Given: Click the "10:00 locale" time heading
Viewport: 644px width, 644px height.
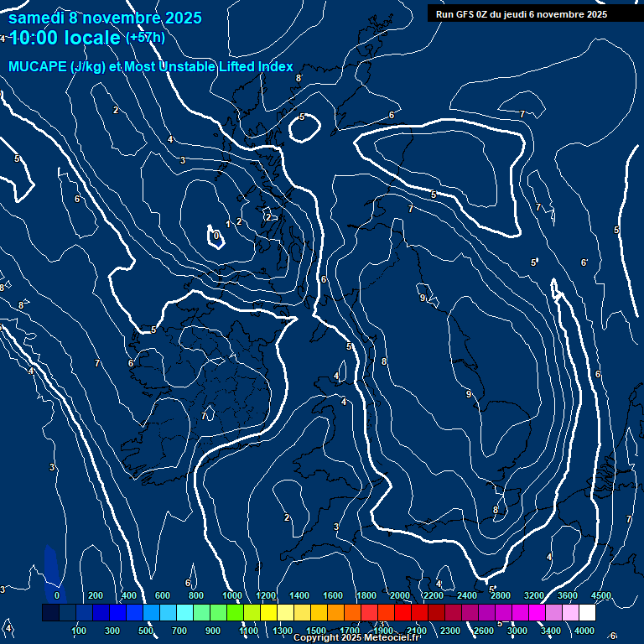Looking at the screenshot, I should 65,38.
